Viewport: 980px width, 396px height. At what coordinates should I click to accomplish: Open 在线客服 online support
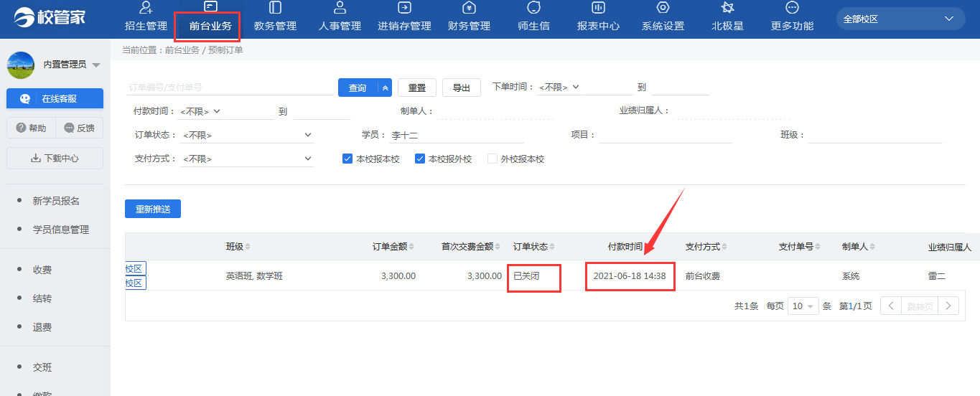point(55,99)
